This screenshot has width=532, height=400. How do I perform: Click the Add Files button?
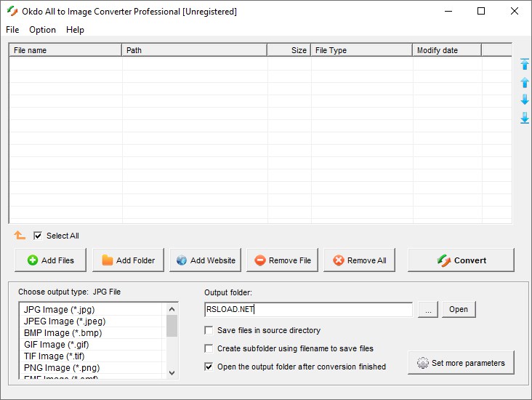[x=51, y=260]
